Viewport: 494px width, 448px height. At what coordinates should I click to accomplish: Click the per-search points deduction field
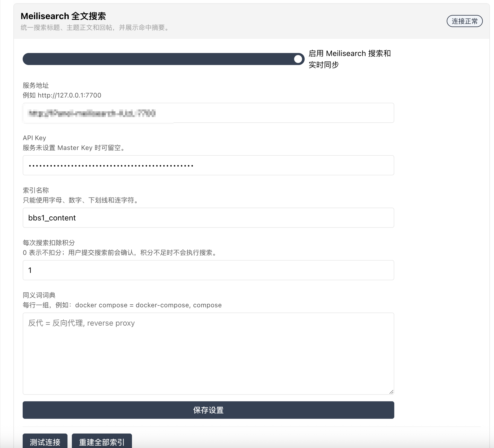point(208,270)
